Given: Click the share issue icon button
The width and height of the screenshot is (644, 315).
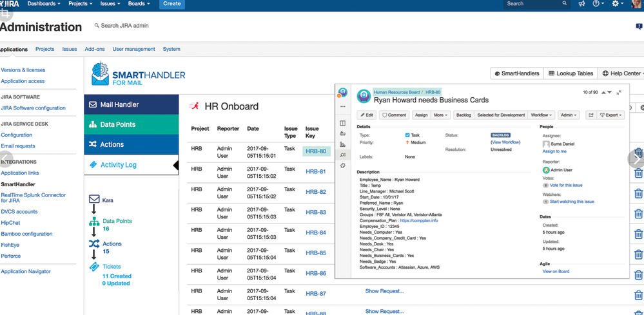Looking at the screenshot, I should [x=590, y=115].
